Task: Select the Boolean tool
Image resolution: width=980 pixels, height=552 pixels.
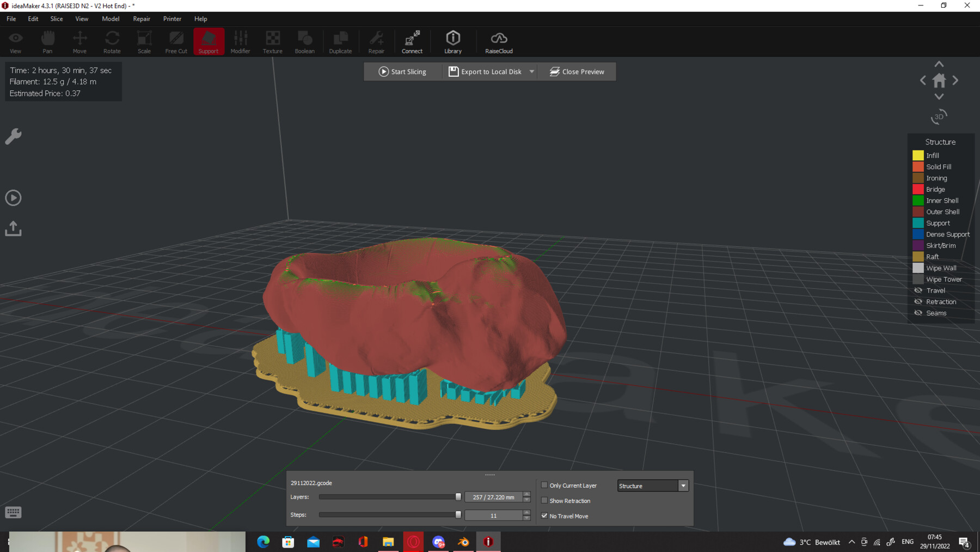Action: (x=304, y=41)
